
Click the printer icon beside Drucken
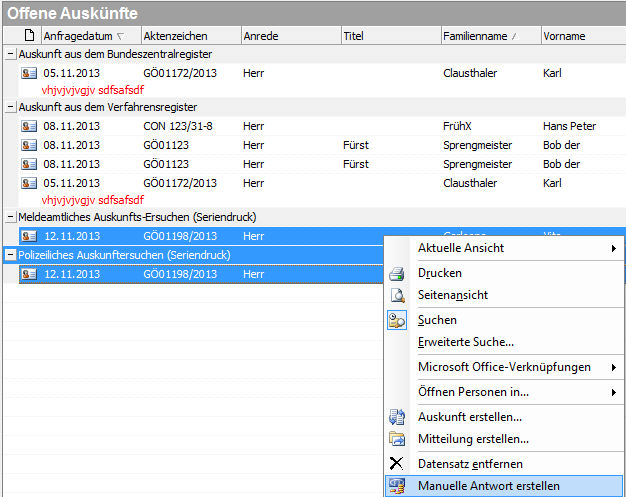397,273
